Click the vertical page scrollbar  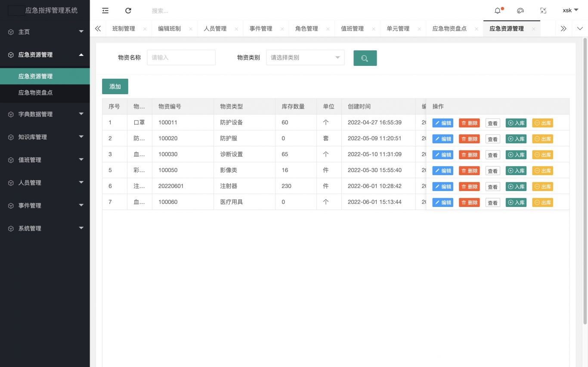pyautogui.click(x=585, y=181)
